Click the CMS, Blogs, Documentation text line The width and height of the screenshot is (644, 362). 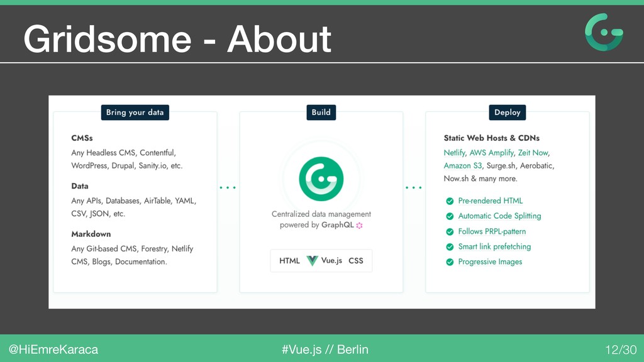tap(119, 262)
